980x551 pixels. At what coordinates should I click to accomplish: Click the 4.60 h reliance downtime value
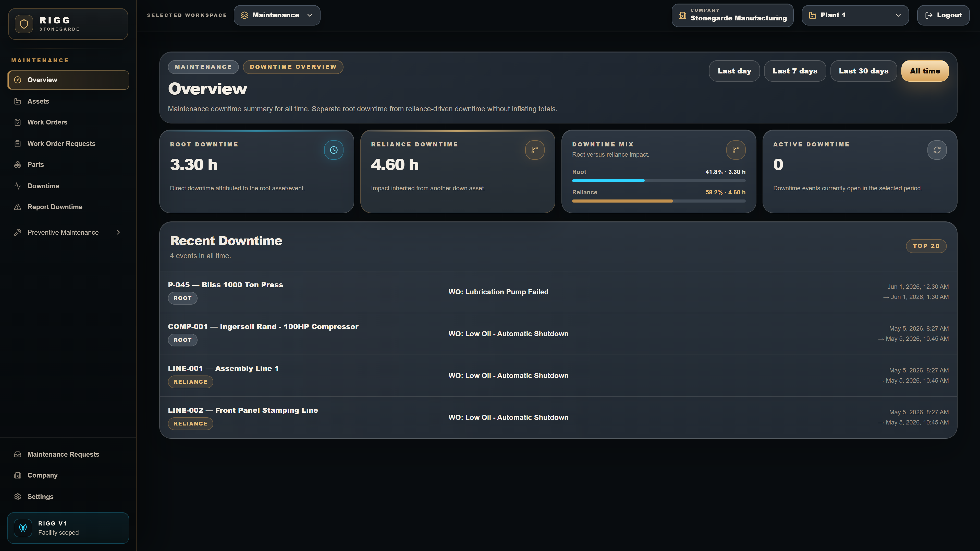pos(395,165)
